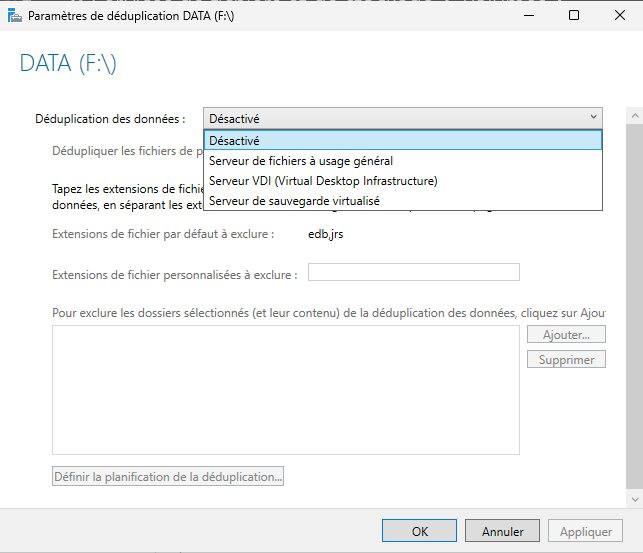
Task: Maximize the deduplication settings window
Action: click(x=574, y=16)
